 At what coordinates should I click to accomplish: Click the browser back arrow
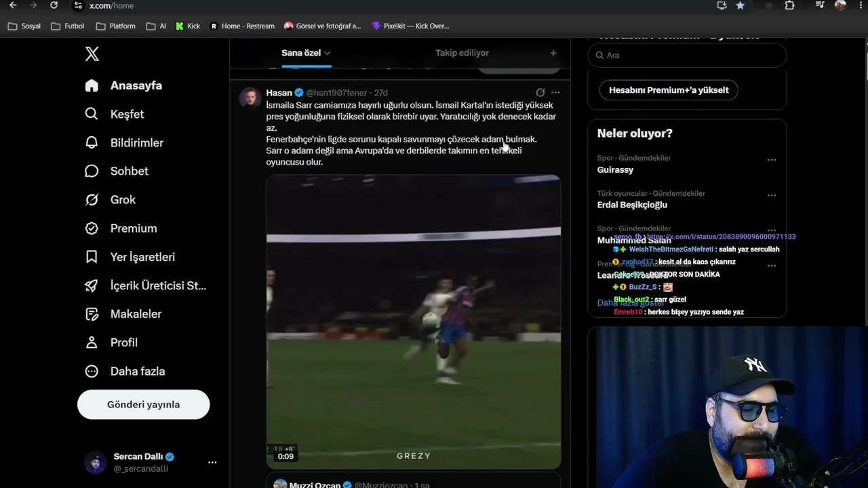point(13,5)
